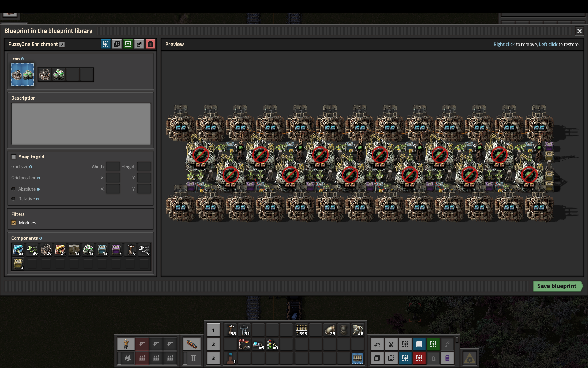
Task: Select the pipe slot showing 25
Action: pyautogui.click(x=330, y=330)
